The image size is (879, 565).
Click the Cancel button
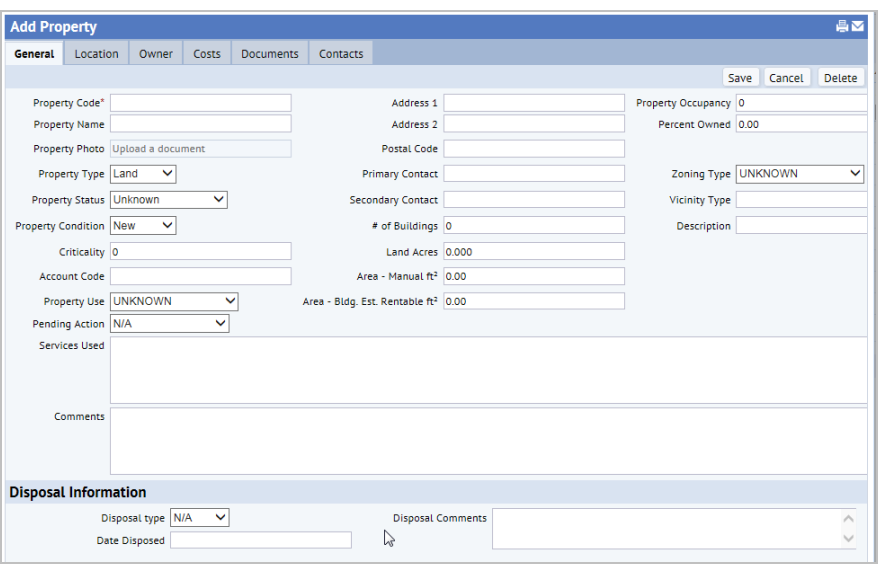(786, 78)
